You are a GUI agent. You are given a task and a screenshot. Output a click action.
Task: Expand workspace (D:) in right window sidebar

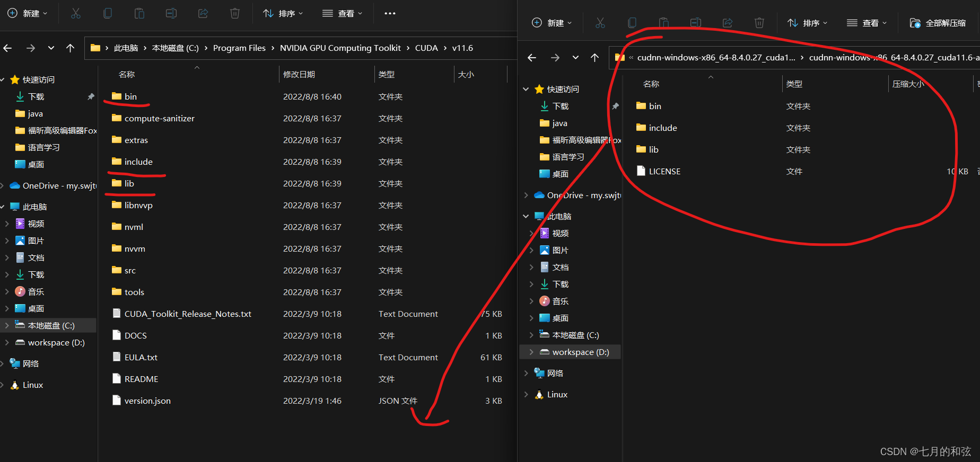point(531,352)
